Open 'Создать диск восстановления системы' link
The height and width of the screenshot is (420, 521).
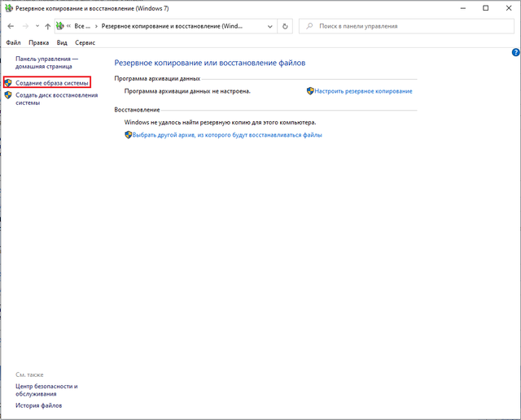pos(56,99)
